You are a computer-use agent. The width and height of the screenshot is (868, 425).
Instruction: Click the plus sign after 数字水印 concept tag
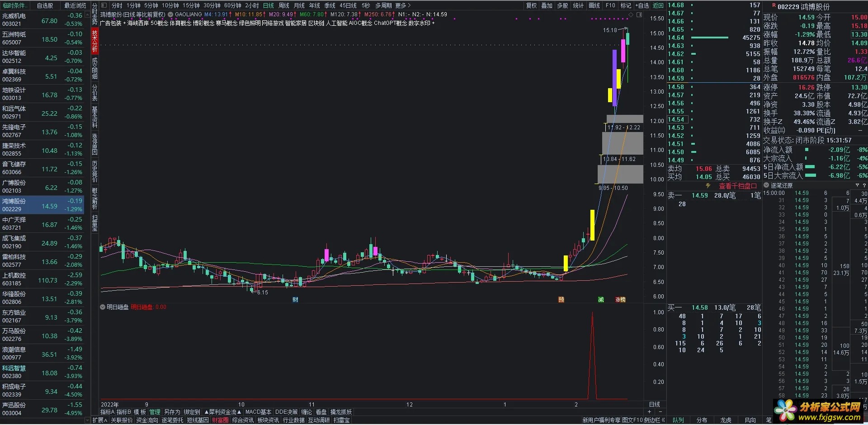[433, 23]
